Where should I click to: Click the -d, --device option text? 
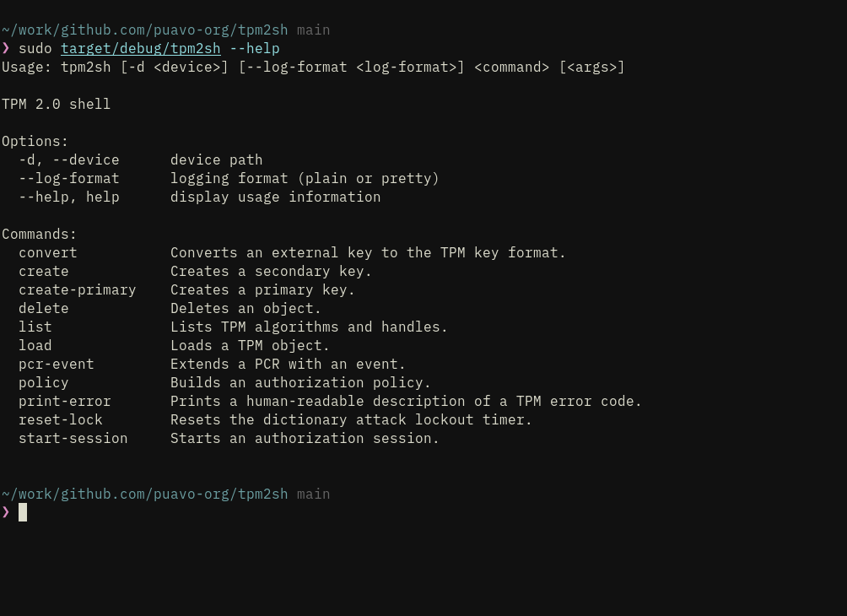point(68,160)
